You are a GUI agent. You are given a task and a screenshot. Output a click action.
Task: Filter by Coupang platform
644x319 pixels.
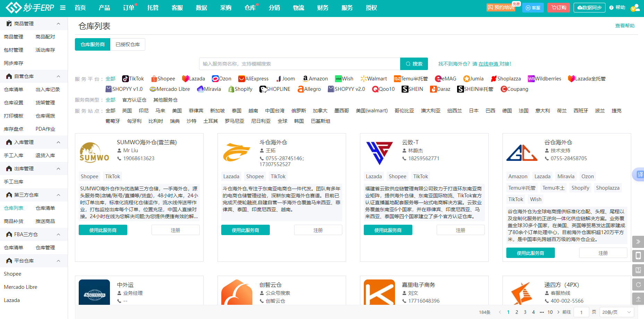point(514,89)
